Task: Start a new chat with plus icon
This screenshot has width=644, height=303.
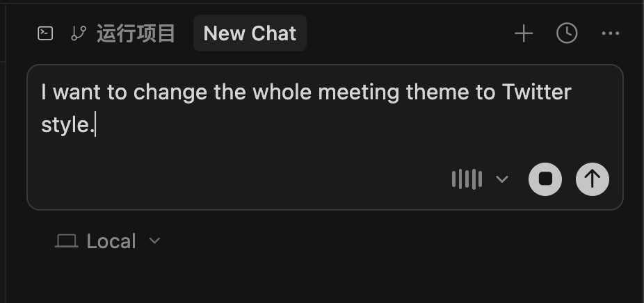Action: [x=523, y=33]
